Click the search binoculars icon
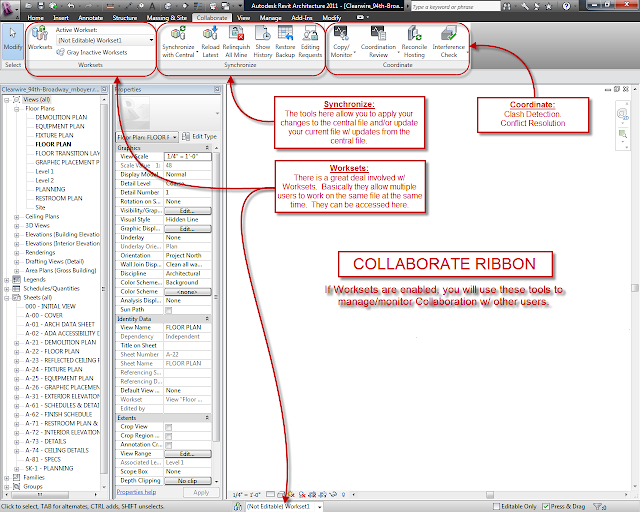 (507, 6)
